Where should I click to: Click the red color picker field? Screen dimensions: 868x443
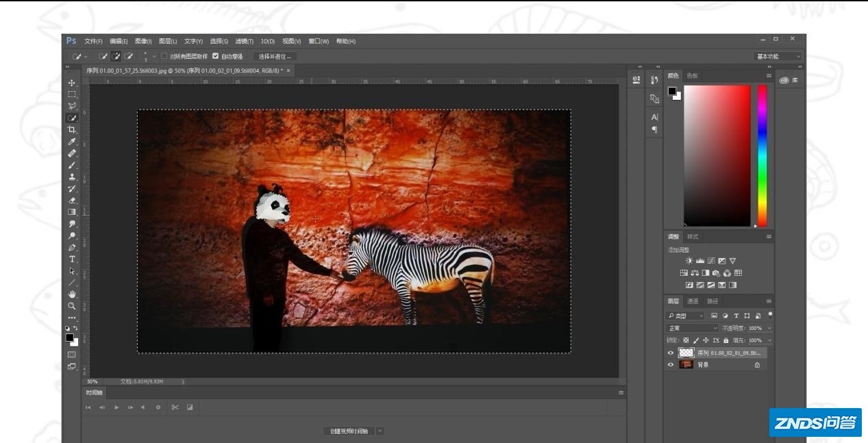point(717,156)
